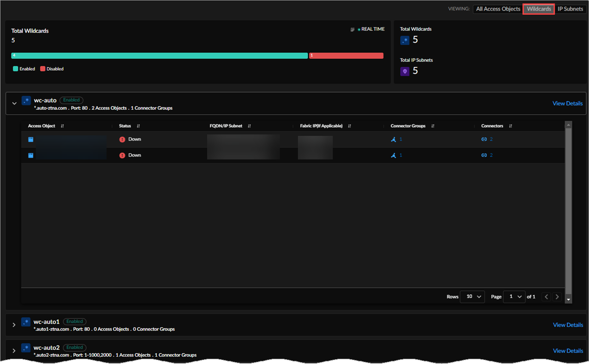Screen dimensions: 589x364
Task: Expand the wc-auto1 wildcard row
Action: [14, 325]
